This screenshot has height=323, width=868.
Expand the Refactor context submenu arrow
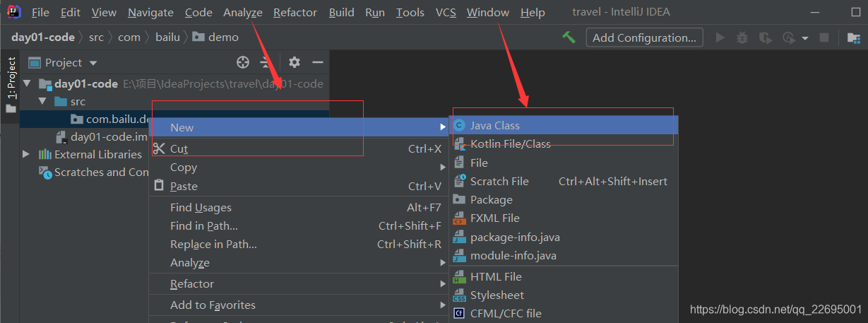pos(443,284)
